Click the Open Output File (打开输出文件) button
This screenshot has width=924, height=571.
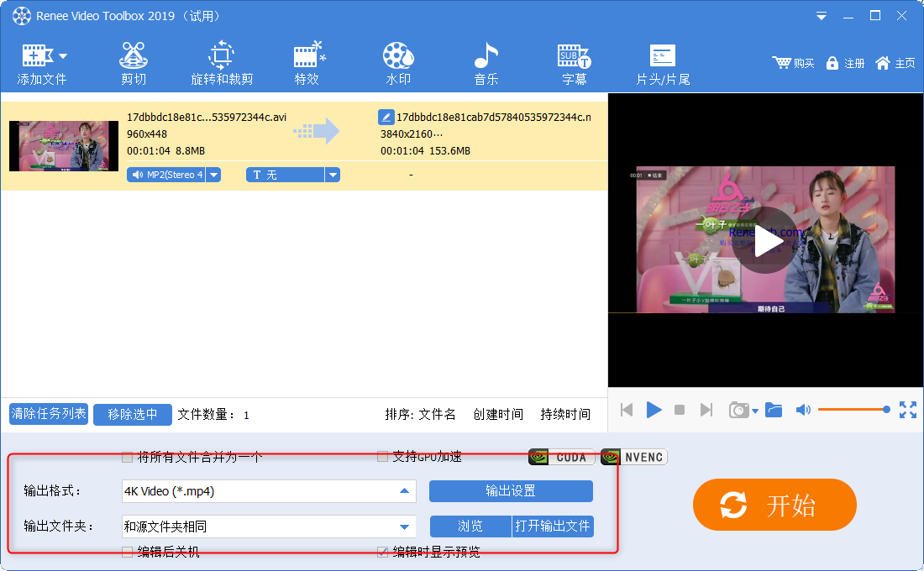tap(553, 526)
